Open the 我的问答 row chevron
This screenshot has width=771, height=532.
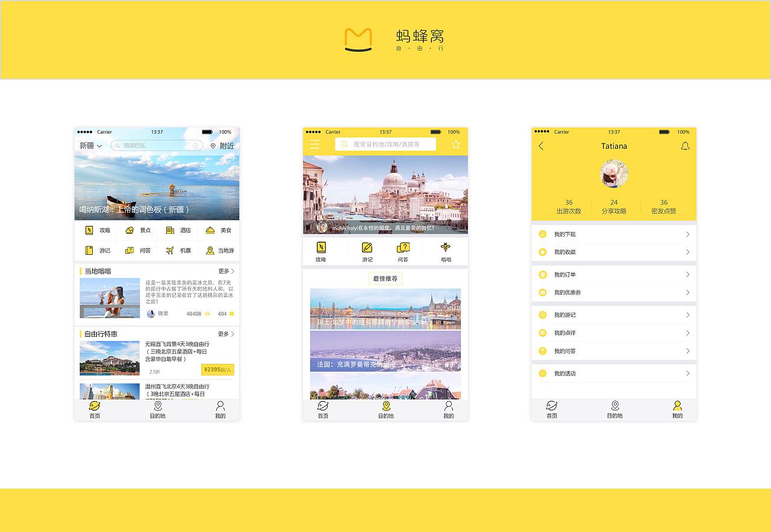[687, 351]
